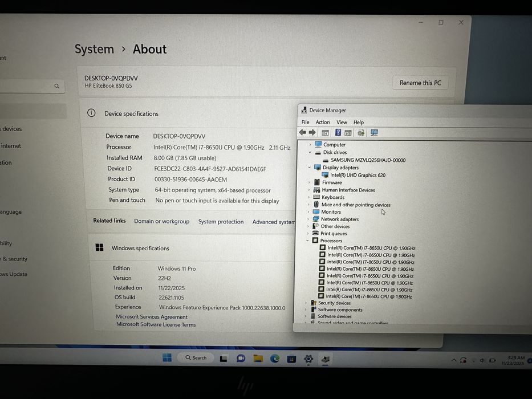Click the search magnifier in Settings sidebar
532x399 pixels.
click(x=56, y=86)
